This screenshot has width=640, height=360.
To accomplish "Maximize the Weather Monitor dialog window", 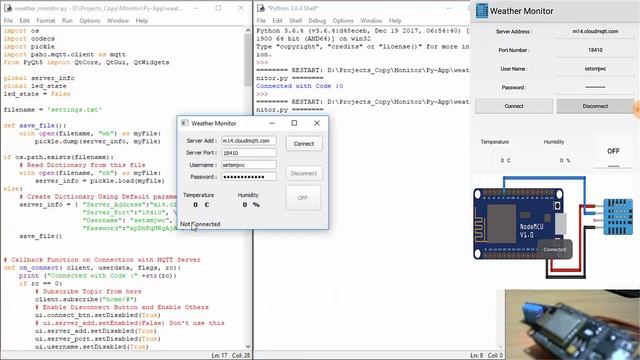I will pos(294,123).
